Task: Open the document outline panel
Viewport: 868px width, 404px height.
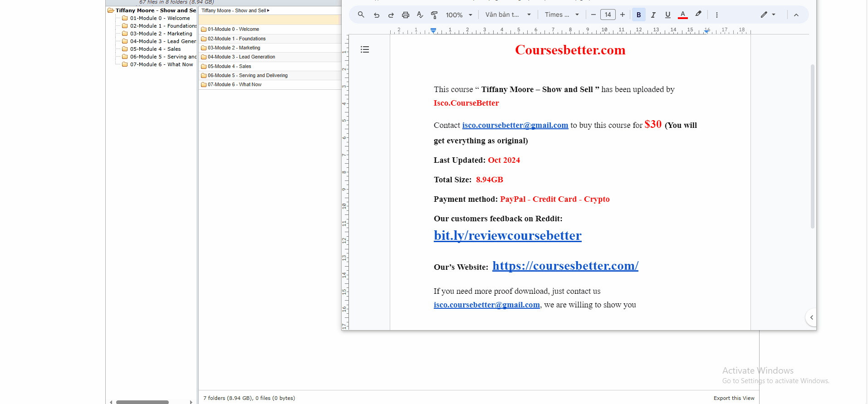Action: tap(365, 49)
